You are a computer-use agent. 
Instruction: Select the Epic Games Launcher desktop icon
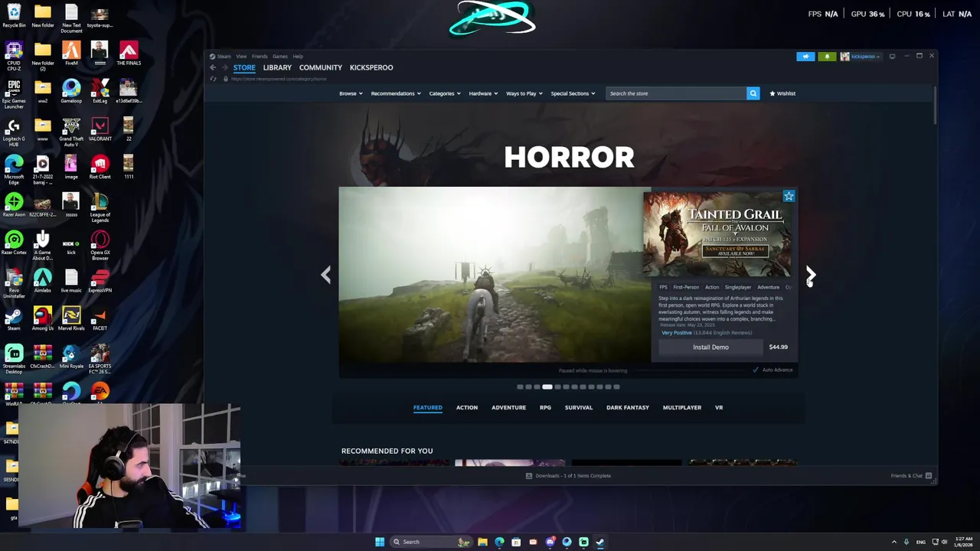click(14, 93)
